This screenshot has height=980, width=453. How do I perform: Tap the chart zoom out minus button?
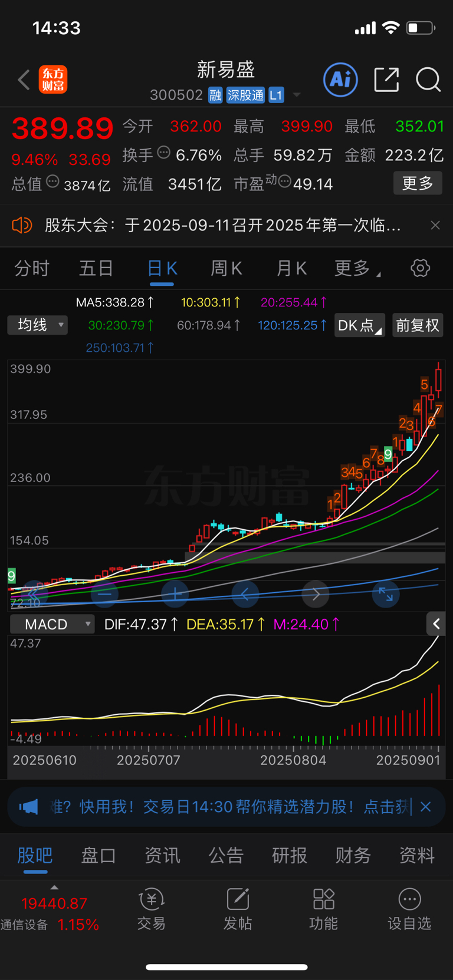click(104, 594)
